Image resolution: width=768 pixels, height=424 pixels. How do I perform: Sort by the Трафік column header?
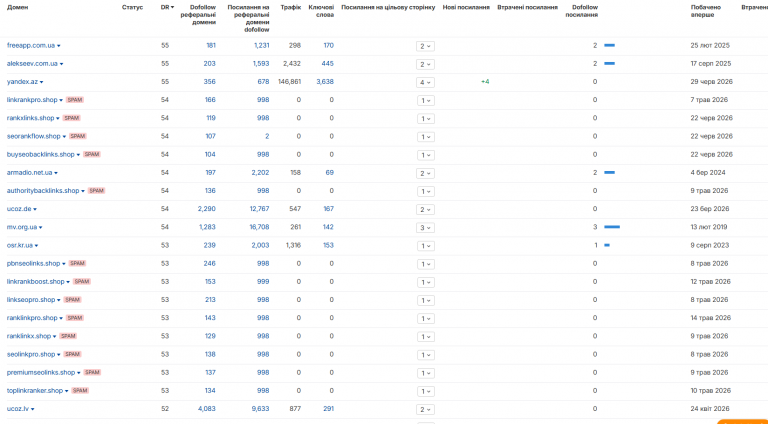291,7
